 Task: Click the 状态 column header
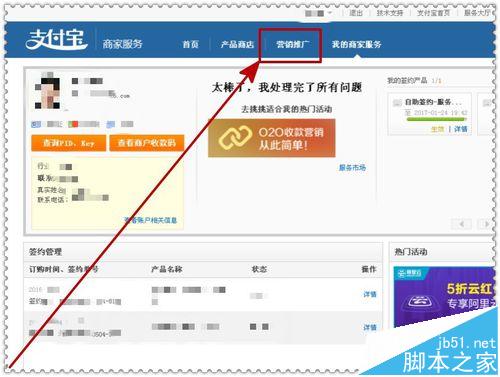[259, 269]
